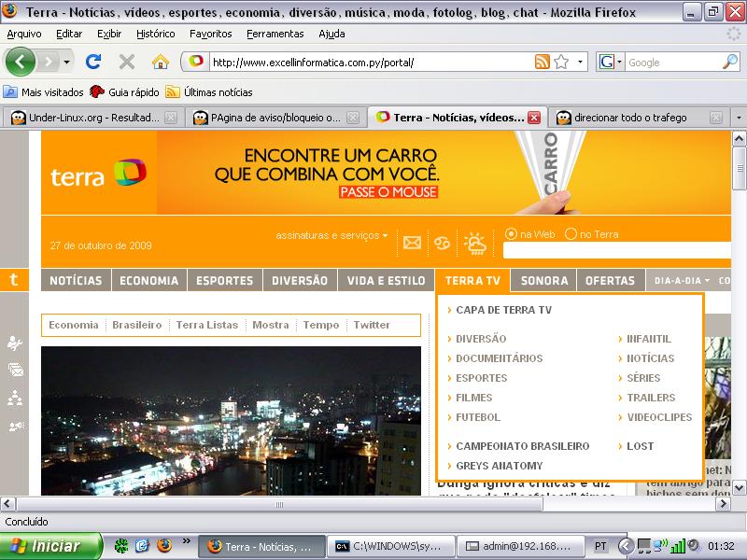Viewport: 747px width, 560px height.
Task: Click the volume tray icon
Action: click(x=693, y=545)
